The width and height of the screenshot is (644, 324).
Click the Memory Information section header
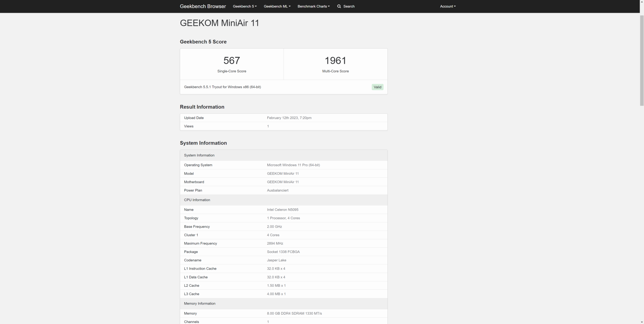tap(284, 304)
